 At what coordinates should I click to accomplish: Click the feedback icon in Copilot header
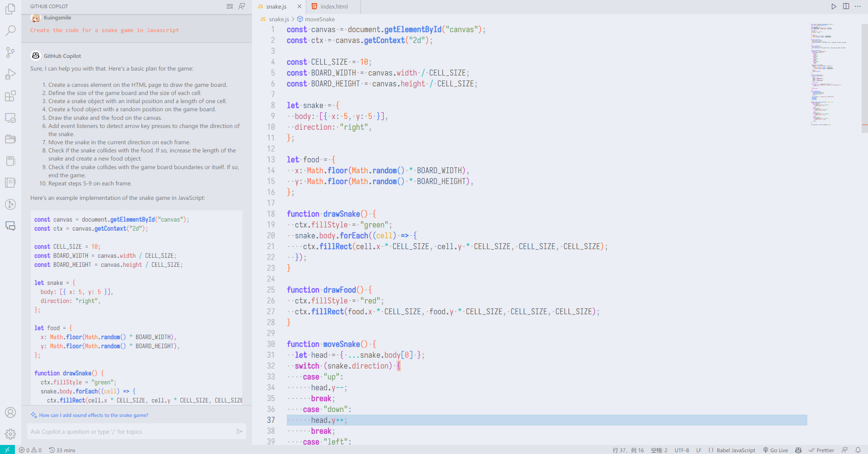click(x=242, y=6)
